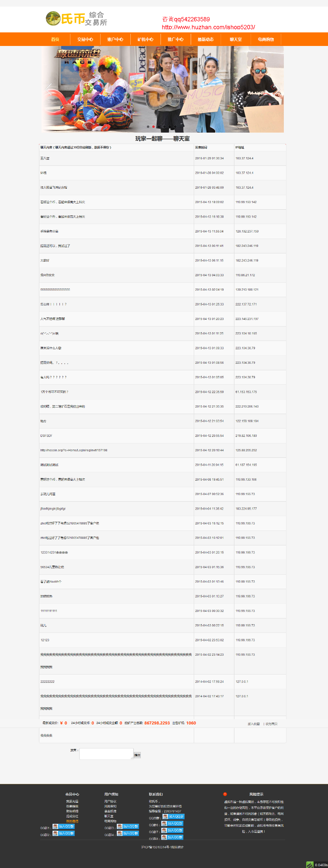The height and width of the screenshot is (868, 328).
Task: Open the 首页 navigation tab
Action: coord(55,39)
